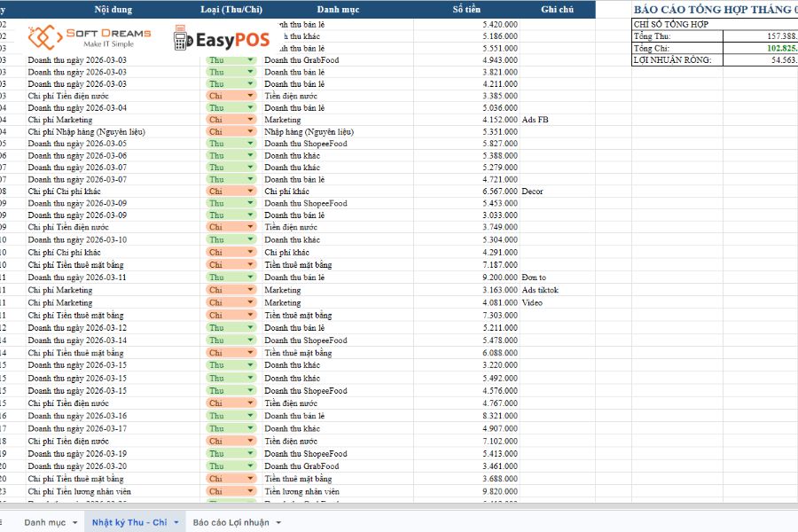Select the Loại (Thu/Chi) header cell

point(231,9)
